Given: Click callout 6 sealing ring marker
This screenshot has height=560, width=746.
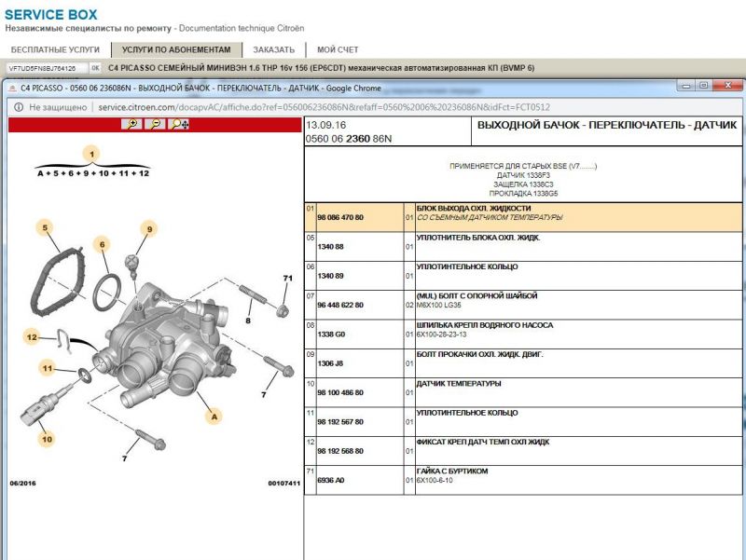Looking at the screenshot, I should pyautogui.click(x=104, y=244).
